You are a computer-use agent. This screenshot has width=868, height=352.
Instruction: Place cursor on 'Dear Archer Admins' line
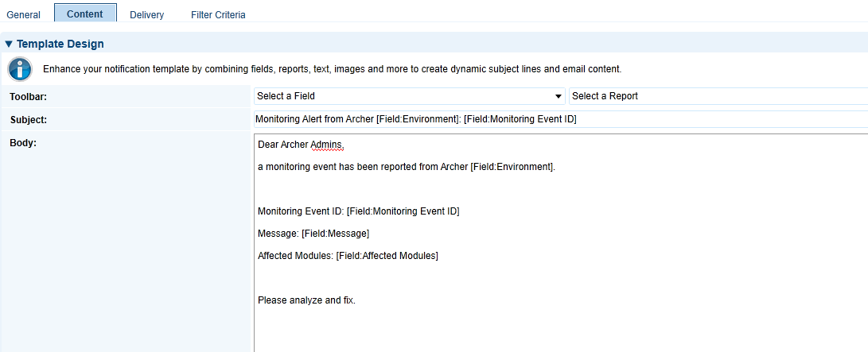point(302,145)
